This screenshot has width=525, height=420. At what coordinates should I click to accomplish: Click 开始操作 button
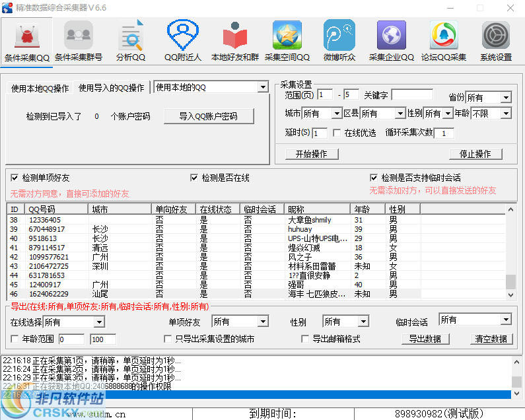[312, 154]
